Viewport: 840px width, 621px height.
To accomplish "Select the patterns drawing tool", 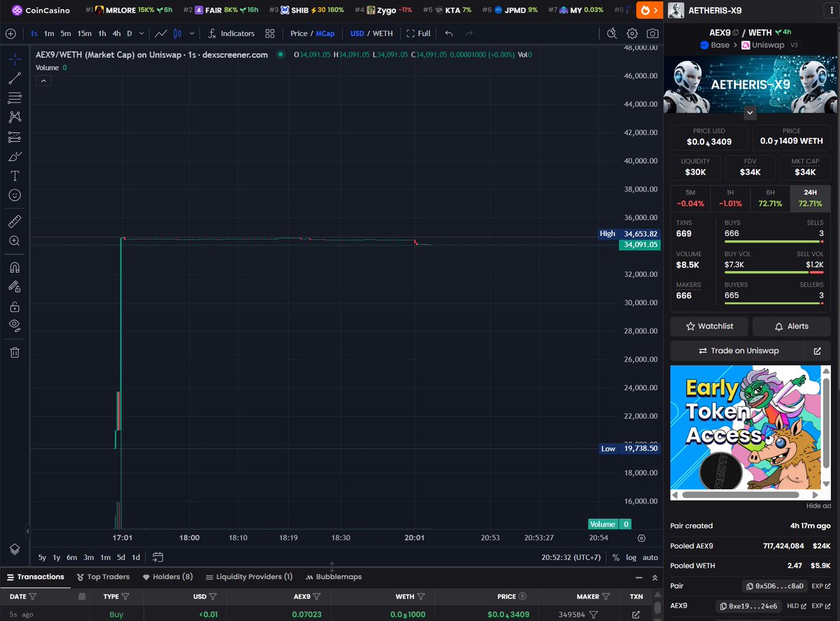I will click(x=15, y=118).
